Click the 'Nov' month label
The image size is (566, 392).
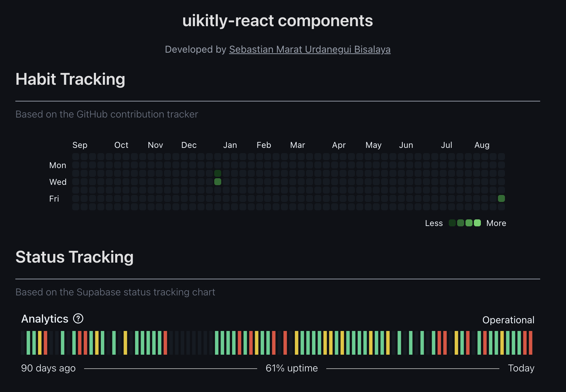coord(156,145)
